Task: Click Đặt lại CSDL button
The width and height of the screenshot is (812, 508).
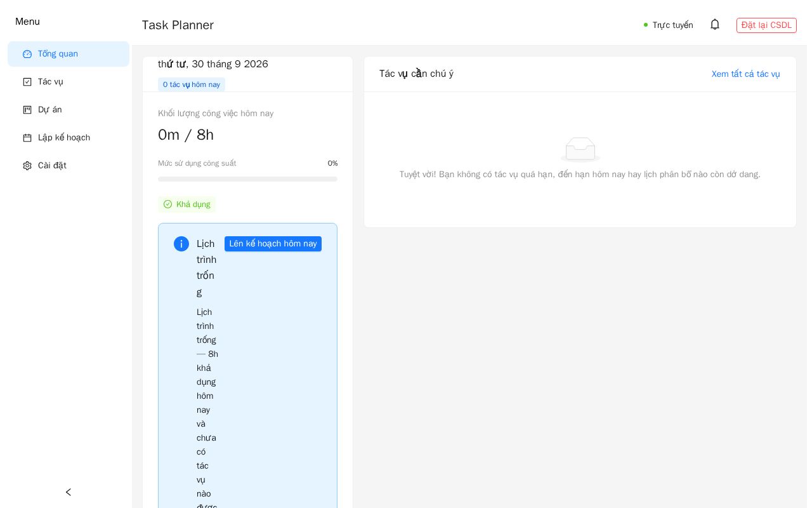Action: point(766,25)
